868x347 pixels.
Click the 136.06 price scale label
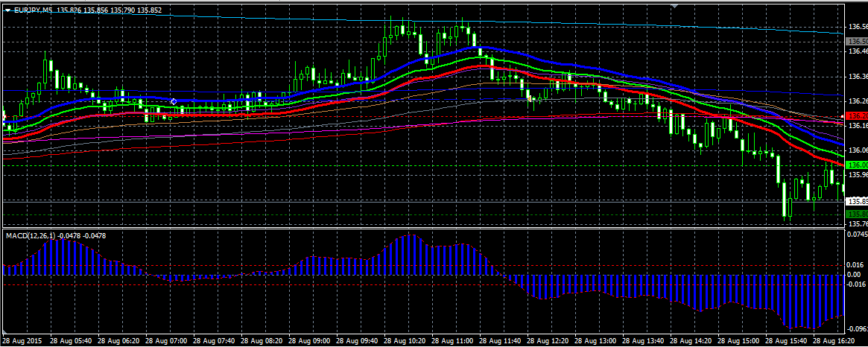[858, 150]
